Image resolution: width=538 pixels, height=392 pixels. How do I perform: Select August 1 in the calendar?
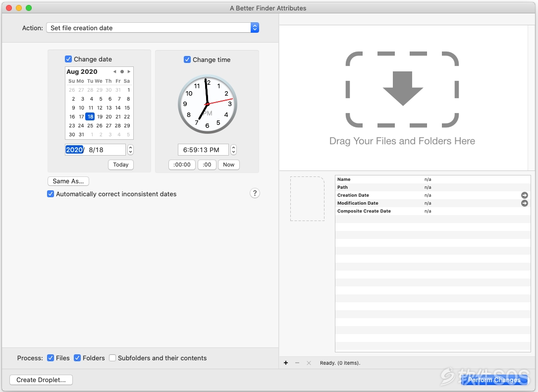pyautogui.click(x=128, y=90)
